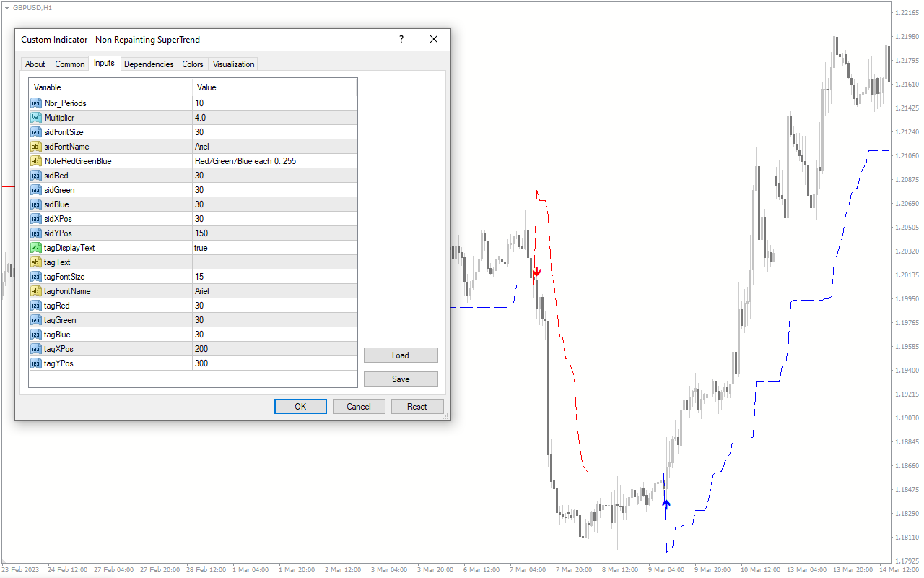Click the NoteRedGreenBlue string icon
The height and width of the screenshot is (578, 924).
click(x=35, y=161)
